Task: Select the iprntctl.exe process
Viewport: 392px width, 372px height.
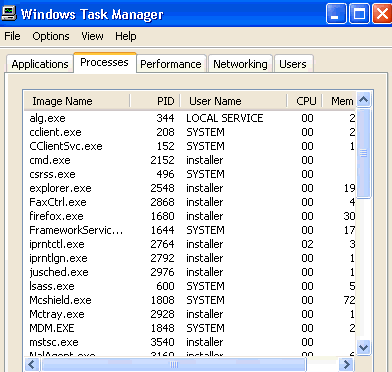Action: click(190, 244)
